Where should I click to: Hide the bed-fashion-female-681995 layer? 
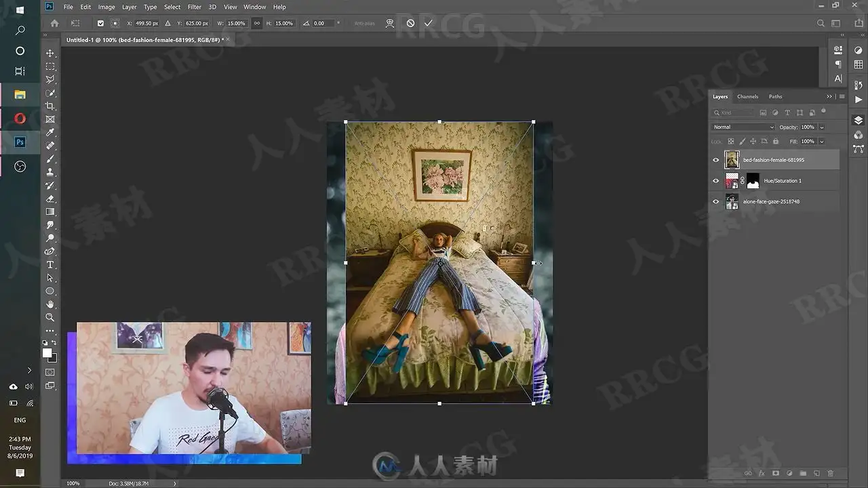point(715,160)
